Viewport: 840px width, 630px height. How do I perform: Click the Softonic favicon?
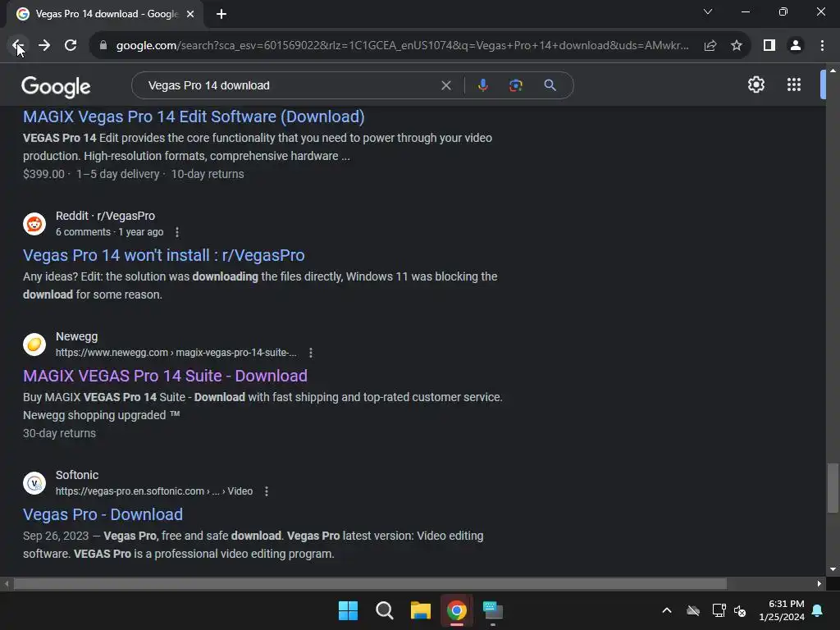(34, 483)
